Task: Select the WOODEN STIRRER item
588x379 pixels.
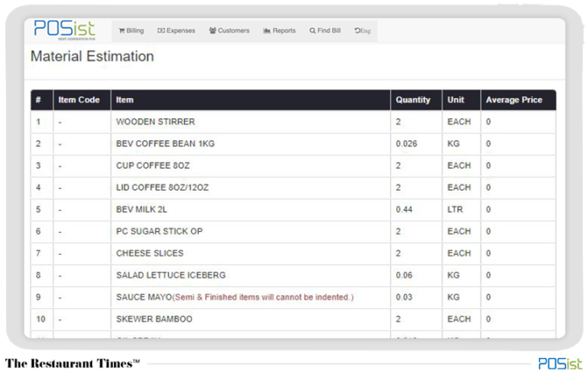Action: (155, 122)
